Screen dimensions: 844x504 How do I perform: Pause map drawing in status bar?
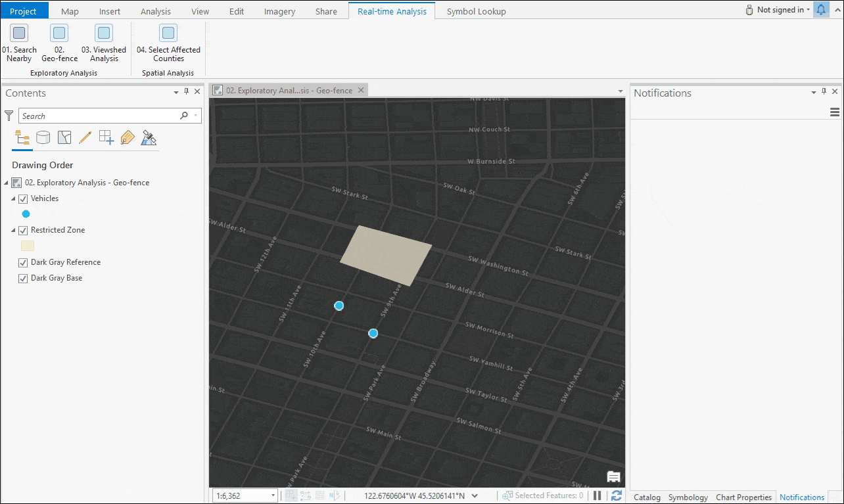click(598, 496)
